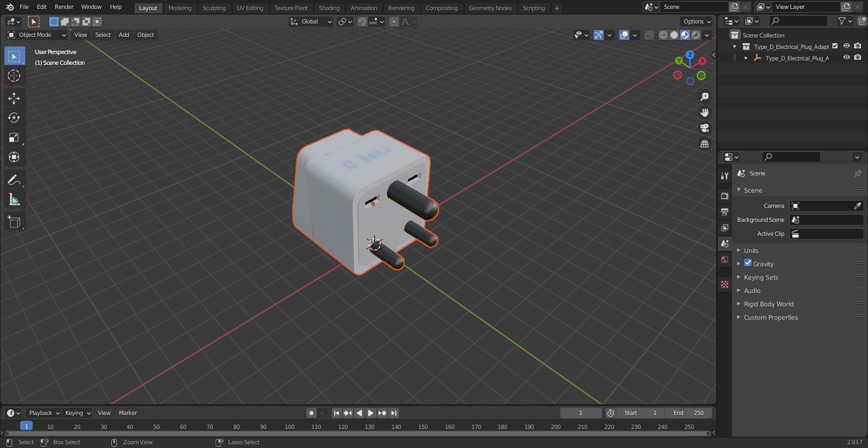Image resolution: width=868 pixels, height=448 pixels.
Task: Switch to rendered viewport shading
Action: click(x=696, y=35)
